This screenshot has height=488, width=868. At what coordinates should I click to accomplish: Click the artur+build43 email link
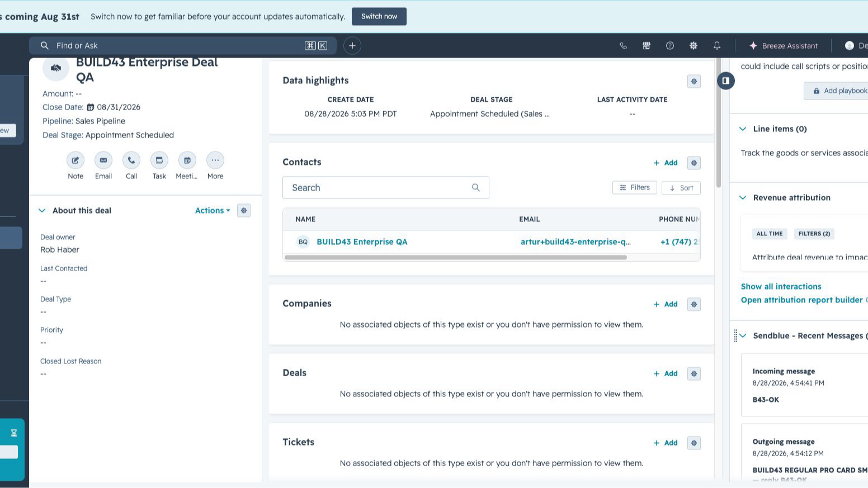coord(575,242)
